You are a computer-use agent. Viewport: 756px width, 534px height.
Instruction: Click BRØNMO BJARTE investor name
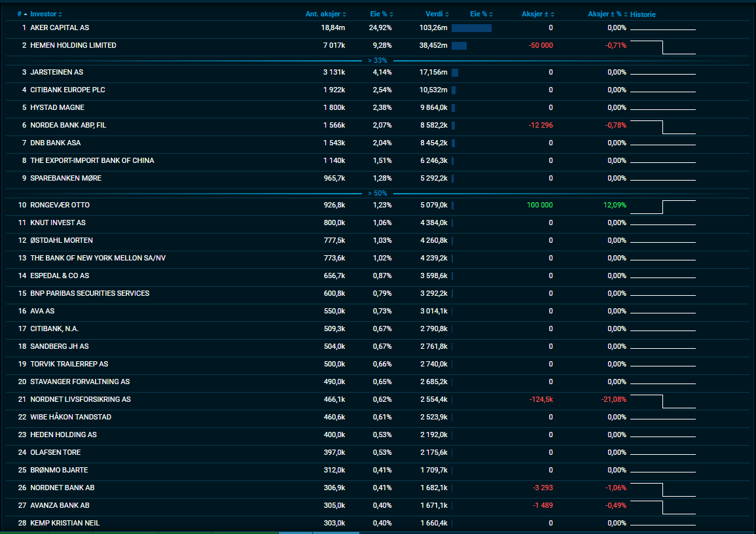(x=60, y=471)
